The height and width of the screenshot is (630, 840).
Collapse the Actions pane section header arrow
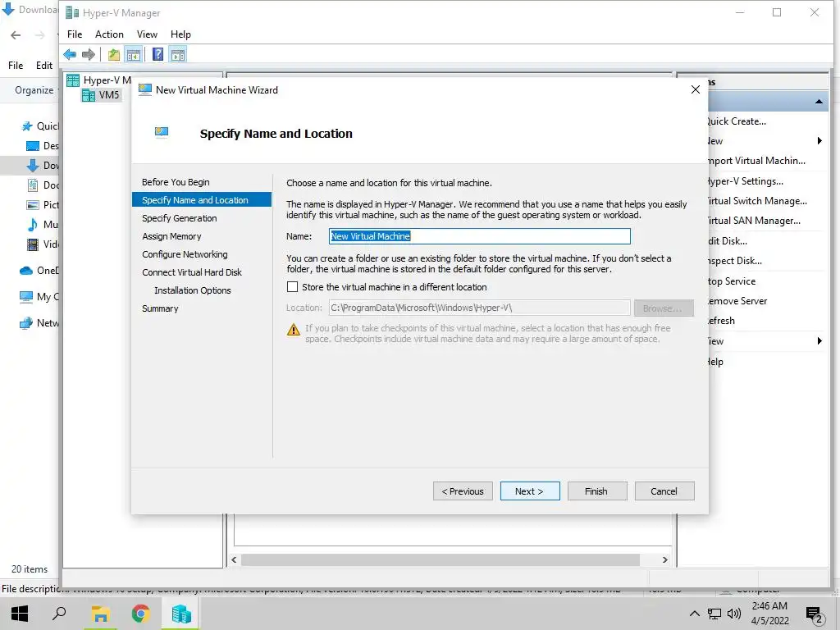pyautogui.click(x=819, y=102)
